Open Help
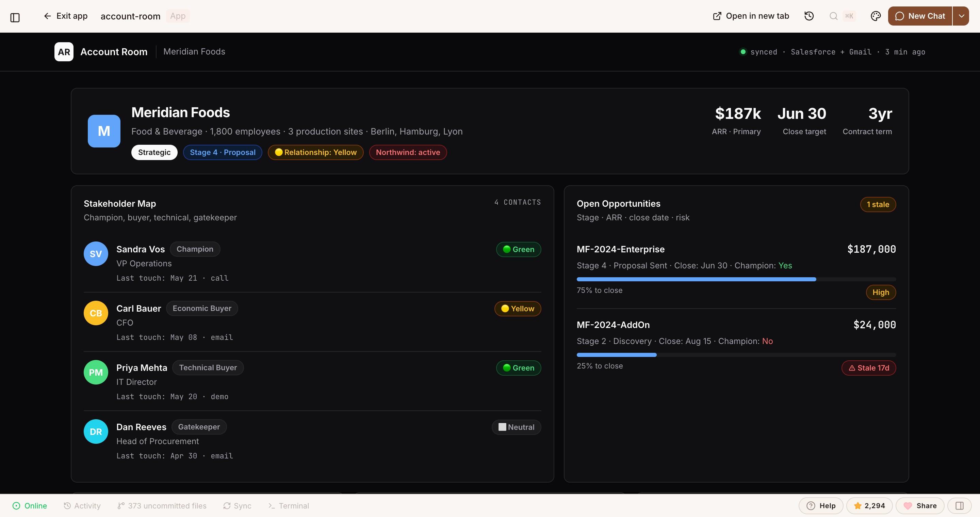 (x=821, y=506)
